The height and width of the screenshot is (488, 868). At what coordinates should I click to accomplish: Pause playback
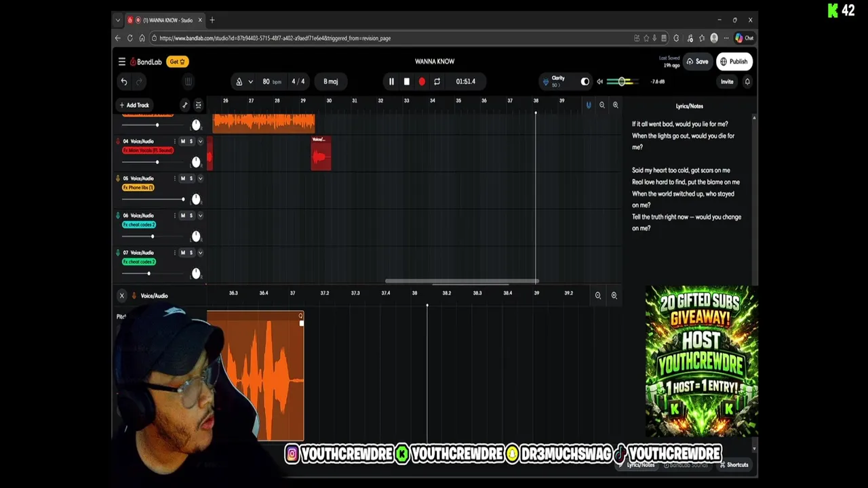(391, 81)
